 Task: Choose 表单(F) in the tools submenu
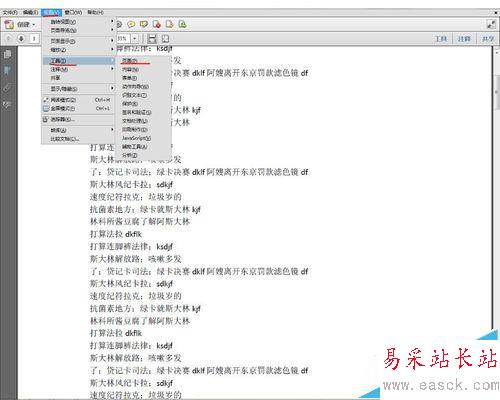pyautogui.click(x=143, y=78)
